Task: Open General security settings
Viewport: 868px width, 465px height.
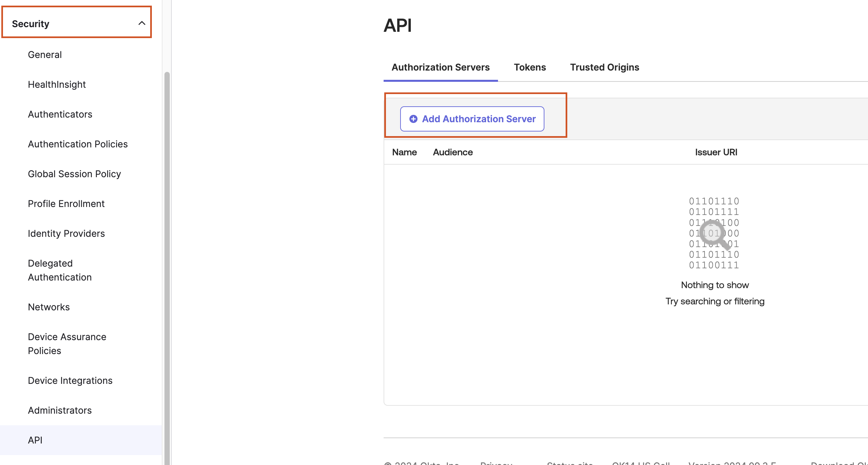Action: pyautogui.click(x=45, y=55)
